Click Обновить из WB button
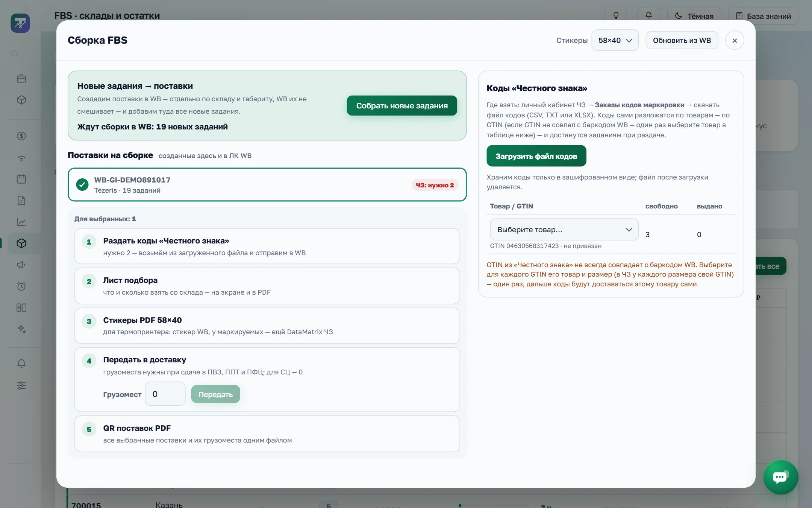The height and width of the screenshot is (508, 812). click(682, 40)
